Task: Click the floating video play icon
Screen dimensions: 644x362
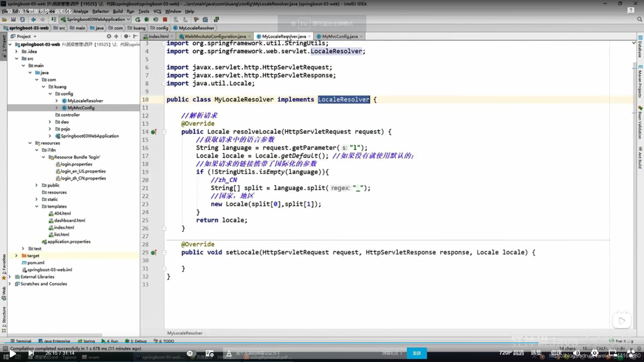Action: coord(622,321)
